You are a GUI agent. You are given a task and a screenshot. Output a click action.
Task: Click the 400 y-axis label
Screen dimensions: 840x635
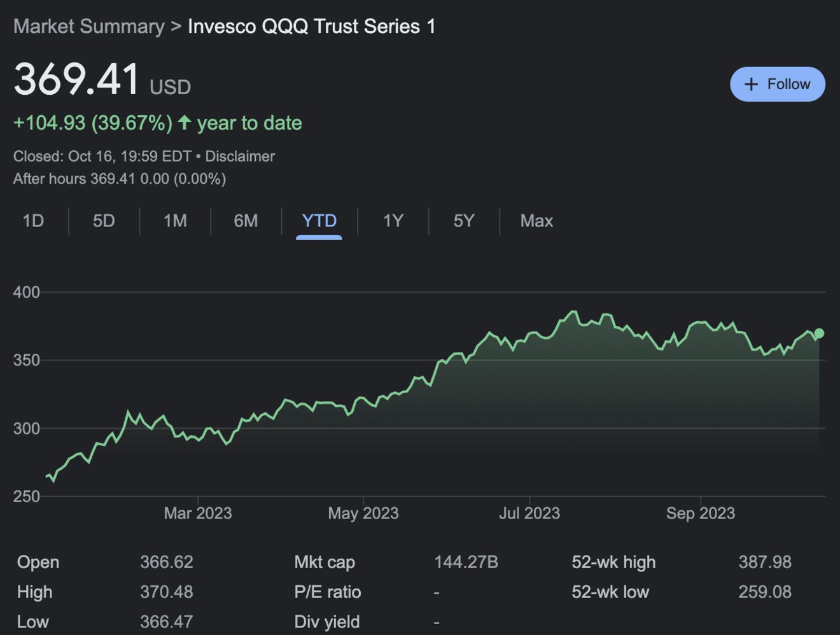(26, 292)
